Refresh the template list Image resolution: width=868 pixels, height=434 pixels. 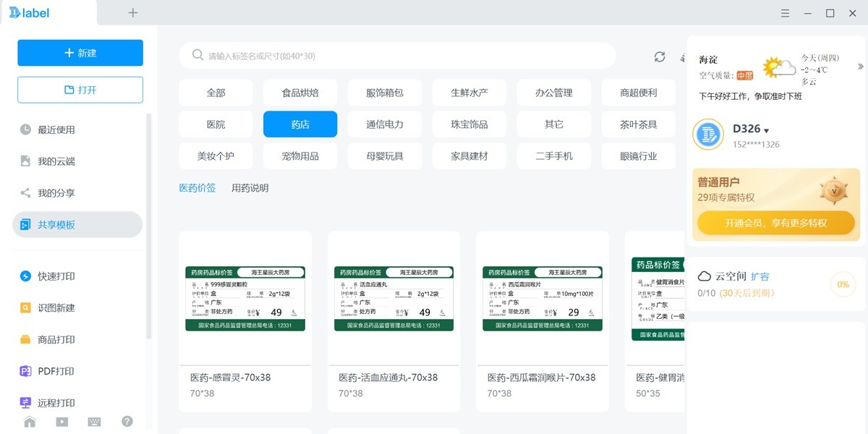(x=659, y=56)
